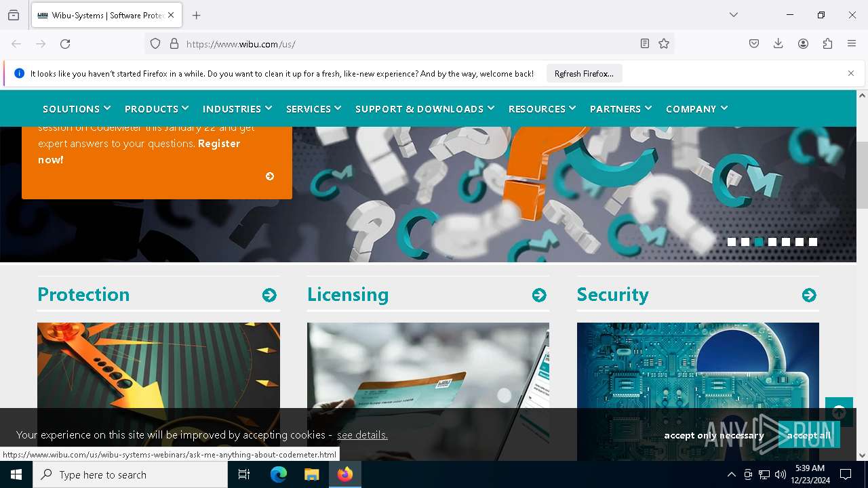Expand the Company menu
The height and width of the screenshot is (488, 868).
[x=697, y=108]
